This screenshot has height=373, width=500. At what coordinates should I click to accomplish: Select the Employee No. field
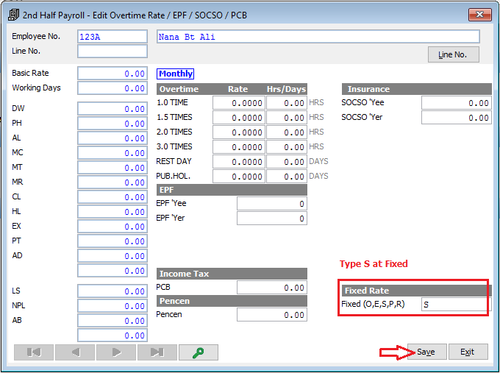coord(112,37)
